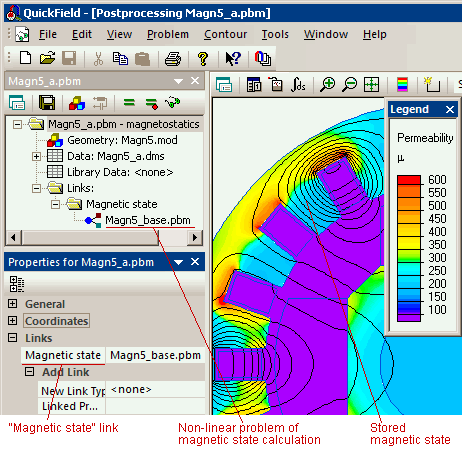The image size is (462, 450).
Task: Click the red 600 color band in legend
Action: 409,180
